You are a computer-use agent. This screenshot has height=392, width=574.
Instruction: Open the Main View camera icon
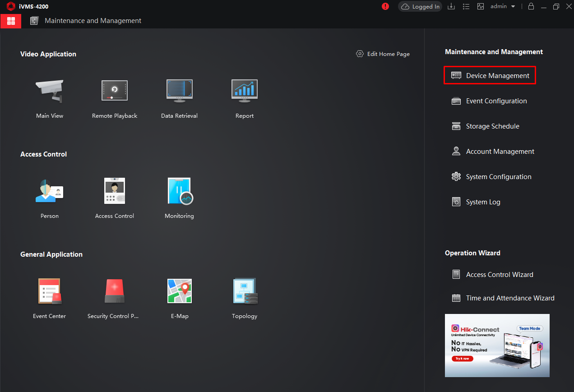[x=50, y=91]
